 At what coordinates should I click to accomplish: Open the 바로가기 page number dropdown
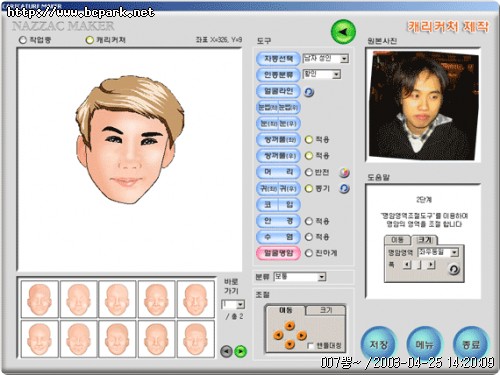pyautogui.click(x=233, y=304)
